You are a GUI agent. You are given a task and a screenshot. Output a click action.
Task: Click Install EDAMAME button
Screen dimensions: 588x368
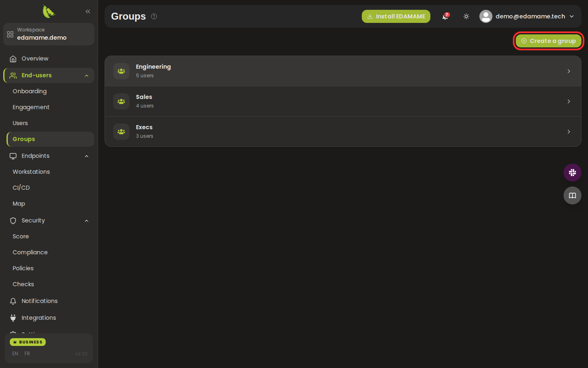tap(396, 16)
